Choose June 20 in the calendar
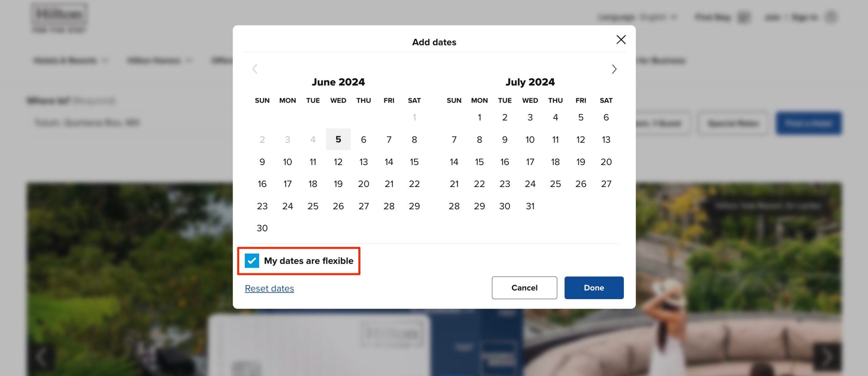 [x=363, y=184]
